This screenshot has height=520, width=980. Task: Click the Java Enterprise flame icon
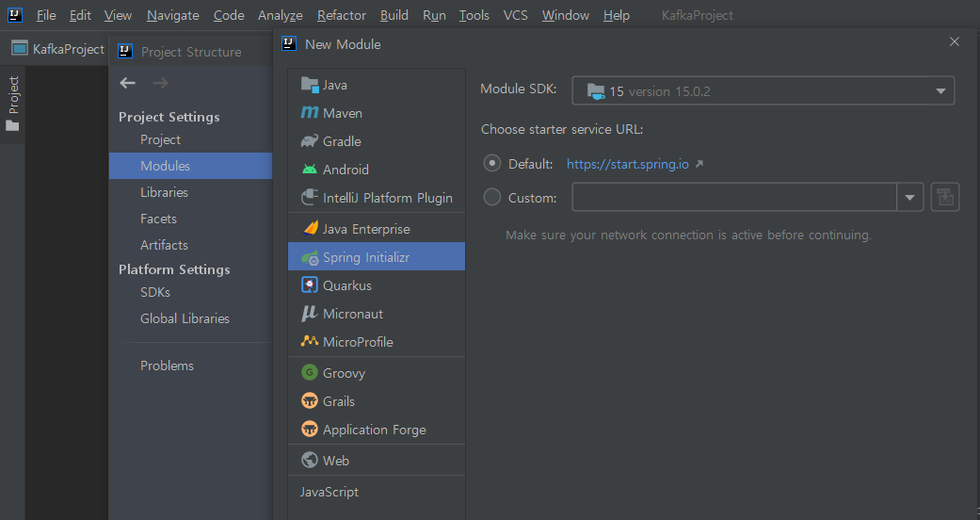310,228
